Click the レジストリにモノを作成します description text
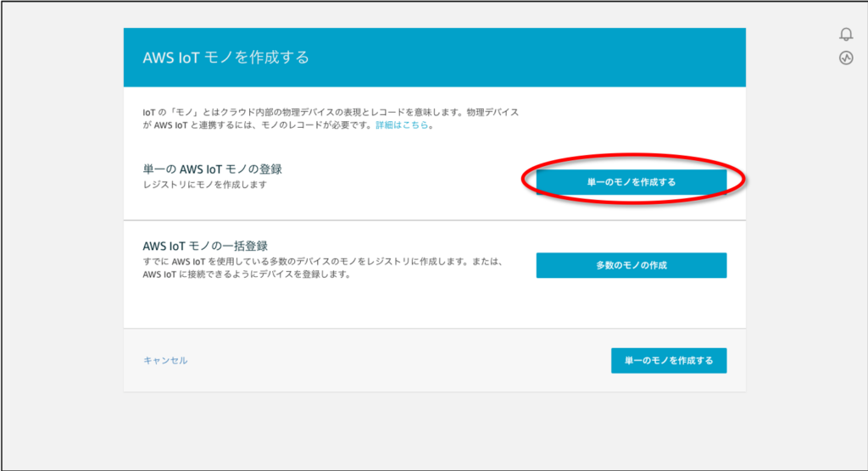868x471 pixels. [204, 184]
